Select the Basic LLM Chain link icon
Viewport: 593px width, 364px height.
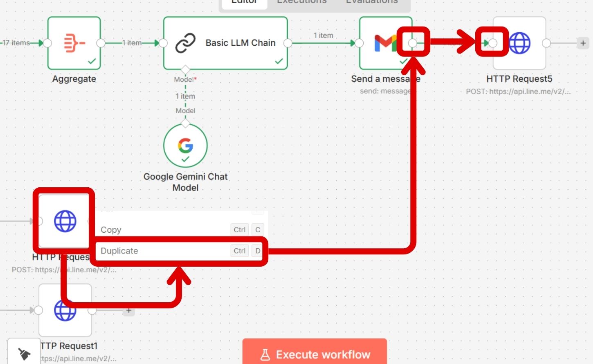[x=185, y=43]
